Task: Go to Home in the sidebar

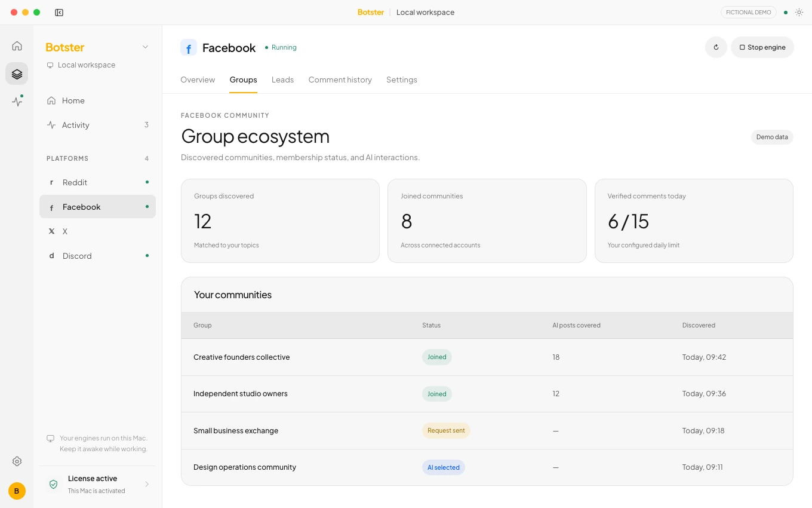Action: tap(97, 100)
